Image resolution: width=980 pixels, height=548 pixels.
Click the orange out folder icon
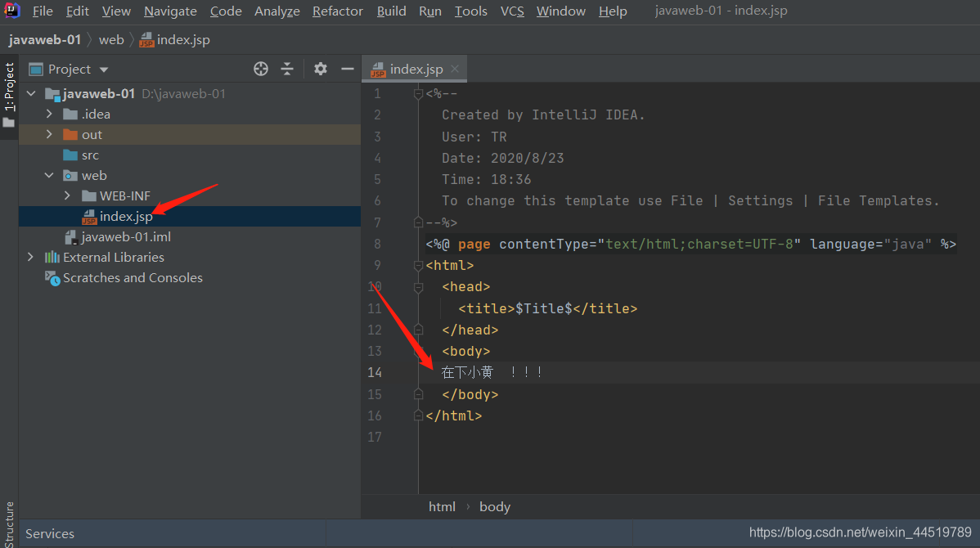tap(70, 135)
